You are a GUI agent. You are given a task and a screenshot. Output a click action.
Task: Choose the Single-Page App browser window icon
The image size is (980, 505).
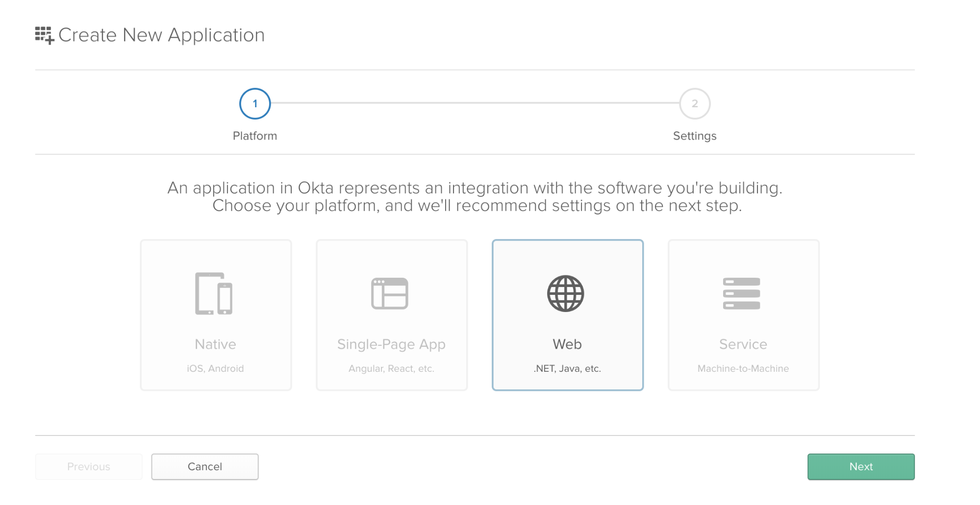[390, 293]
